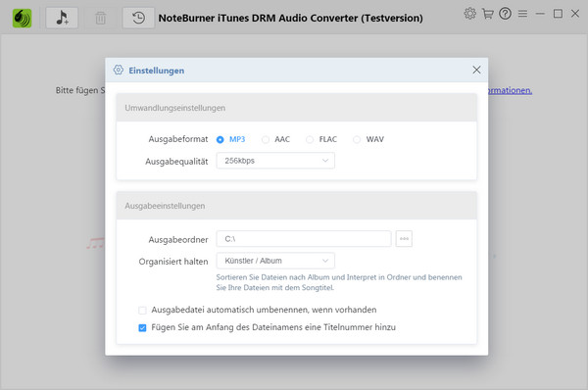This screenshot has width=588, height=390.
Task: Open the hamburger menu icon
Action: pos(522,14)
